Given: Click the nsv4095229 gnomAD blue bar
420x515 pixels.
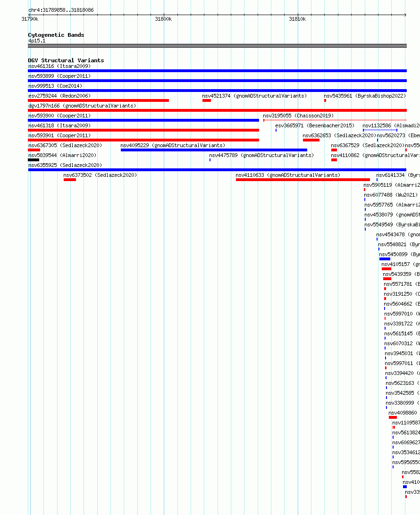Looking at the screenshot, I should click(214, 150).
